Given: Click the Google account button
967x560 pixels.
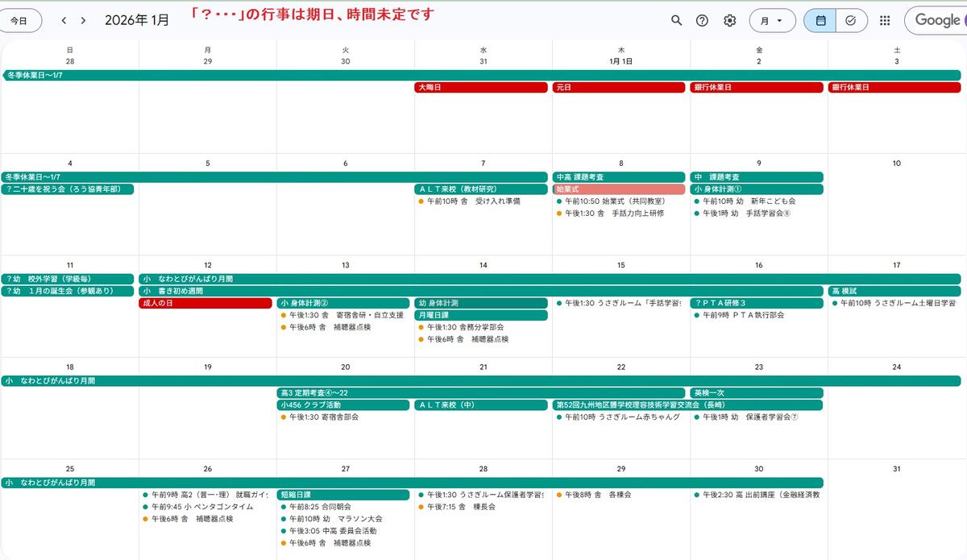Looking at the screenshot, I should (x=936, y=20).
